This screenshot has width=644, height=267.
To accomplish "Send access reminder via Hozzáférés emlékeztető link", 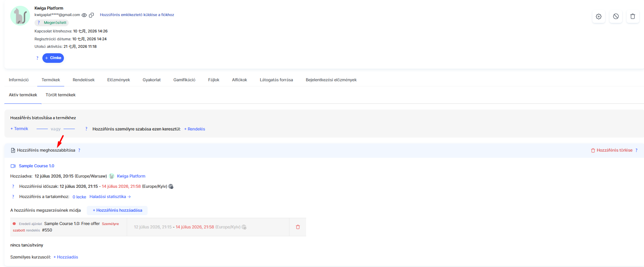I will pos(137,15).
